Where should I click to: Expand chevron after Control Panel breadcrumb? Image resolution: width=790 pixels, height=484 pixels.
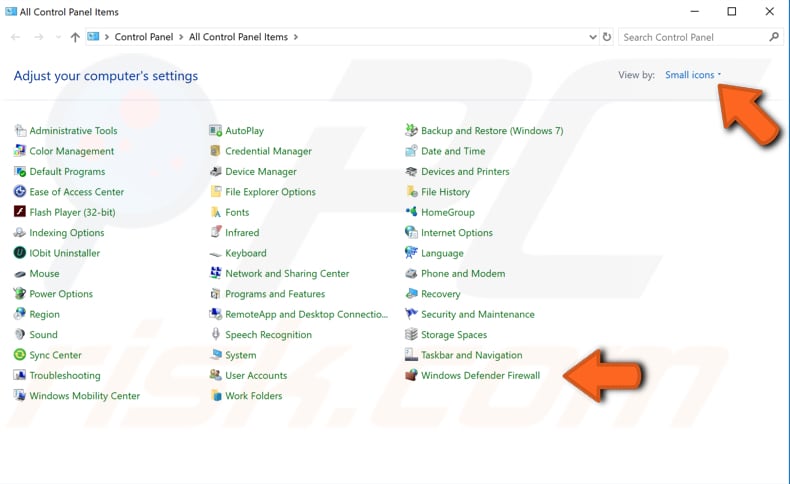pyautogui.click(x=181, y=37)
